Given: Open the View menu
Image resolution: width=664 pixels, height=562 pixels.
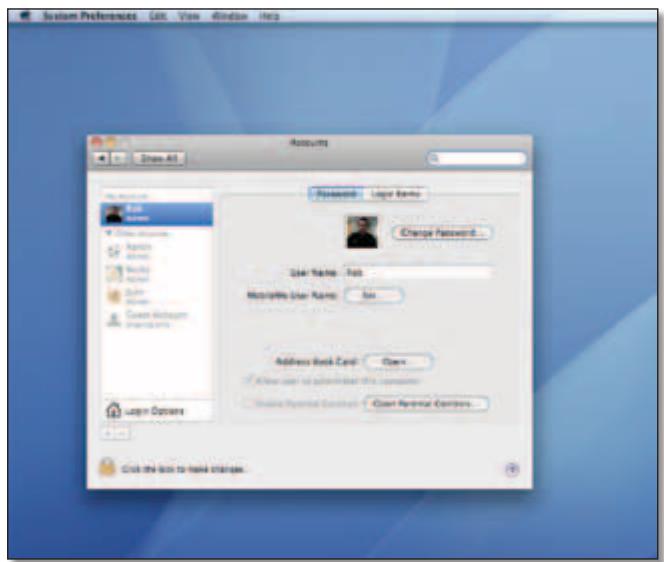Looking at the screenshot, I should pyautogui.click(x=189, y=16).
